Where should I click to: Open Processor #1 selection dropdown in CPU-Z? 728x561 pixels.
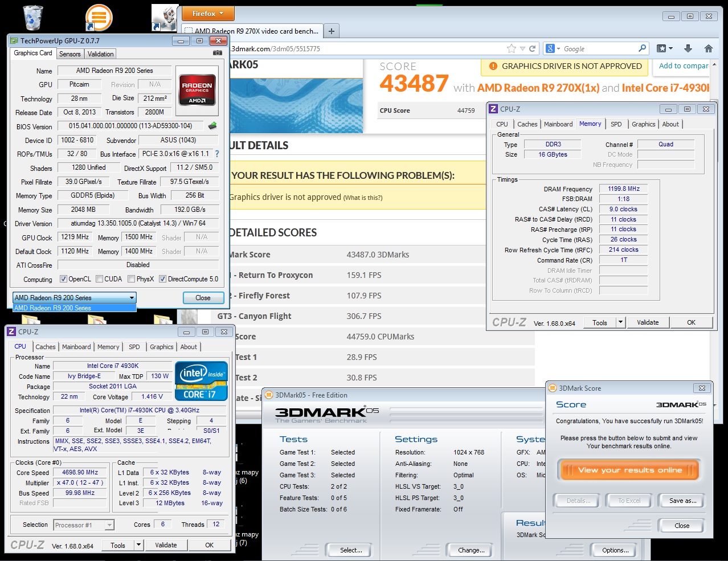pyautogui.click(x=84, y=525)
